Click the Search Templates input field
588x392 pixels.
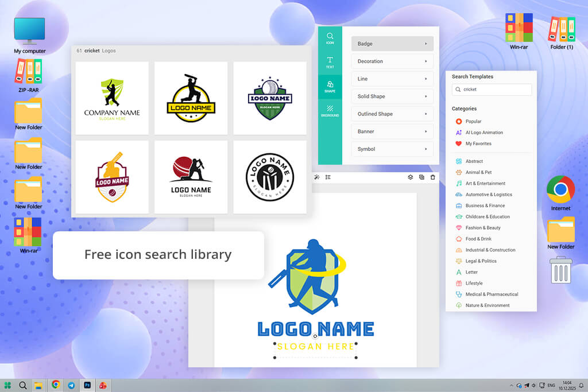point(492,90)
